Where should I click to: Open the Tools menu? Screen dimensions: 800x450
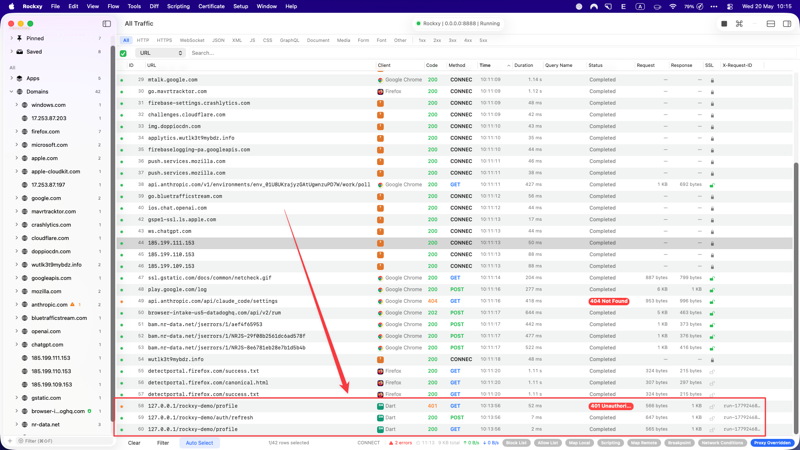pos(134,7)
